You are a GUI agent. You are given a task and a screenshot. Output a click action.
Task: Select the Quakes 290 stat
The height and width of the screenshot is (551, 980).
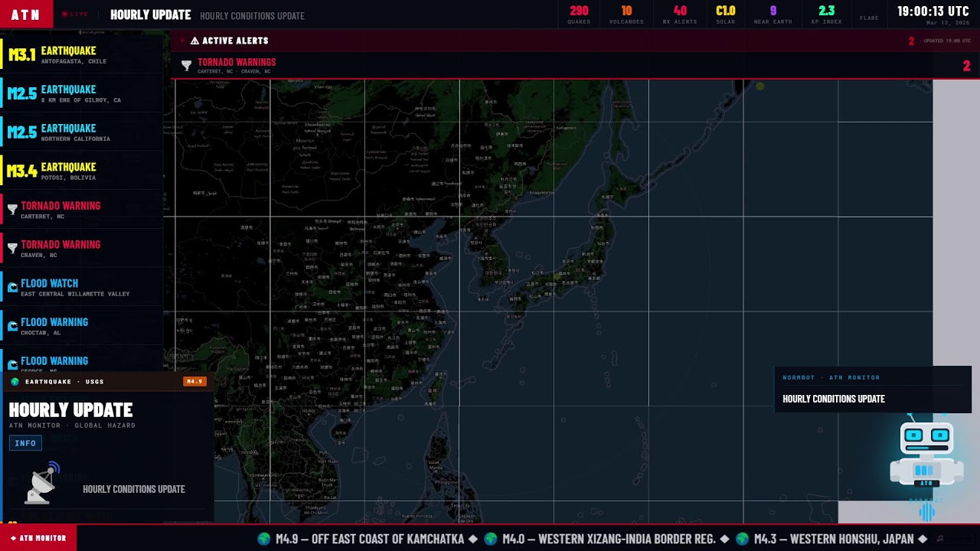point(579,15)
